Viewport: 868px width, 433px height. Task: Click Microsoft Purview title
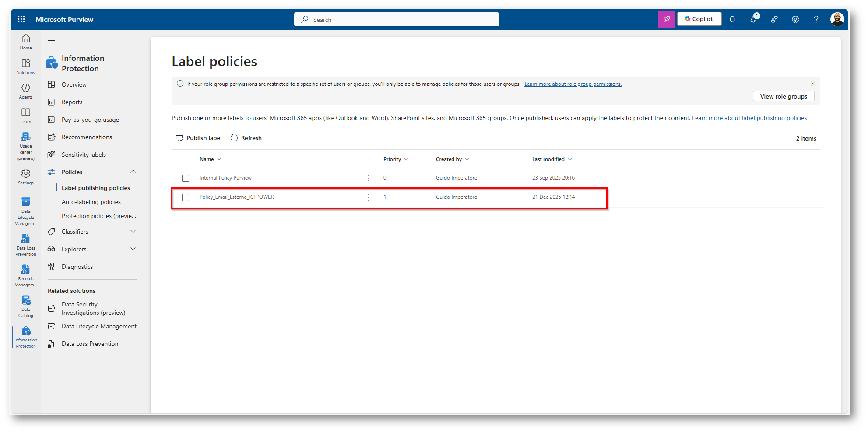tap(64, 19)
